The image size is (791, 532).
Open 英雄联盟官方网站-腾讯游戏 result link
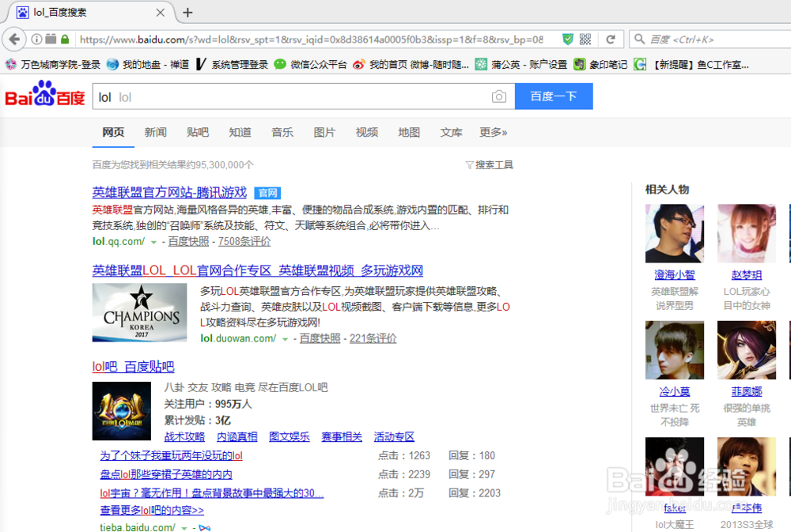click(x=169, y=192)
